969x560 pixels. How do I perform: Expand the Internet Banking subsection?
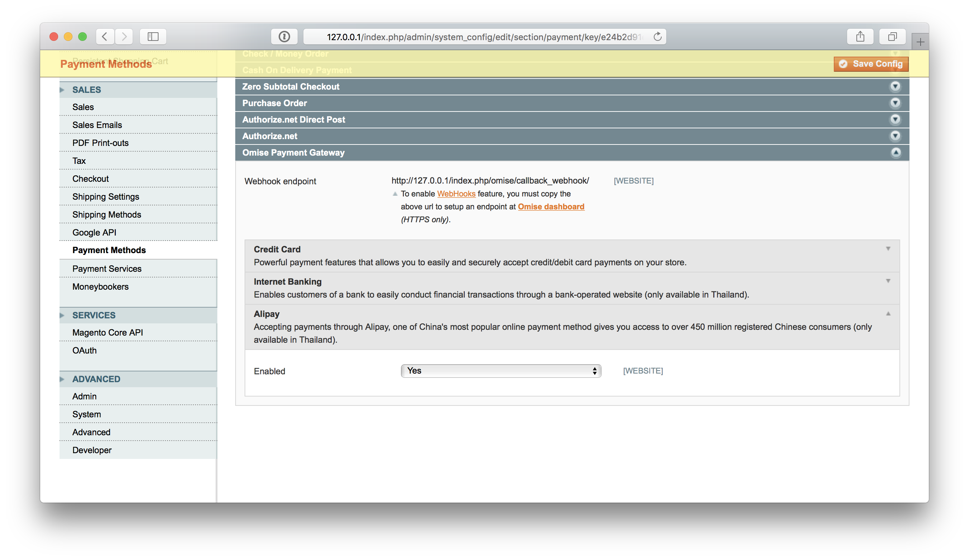click(572, 288)
